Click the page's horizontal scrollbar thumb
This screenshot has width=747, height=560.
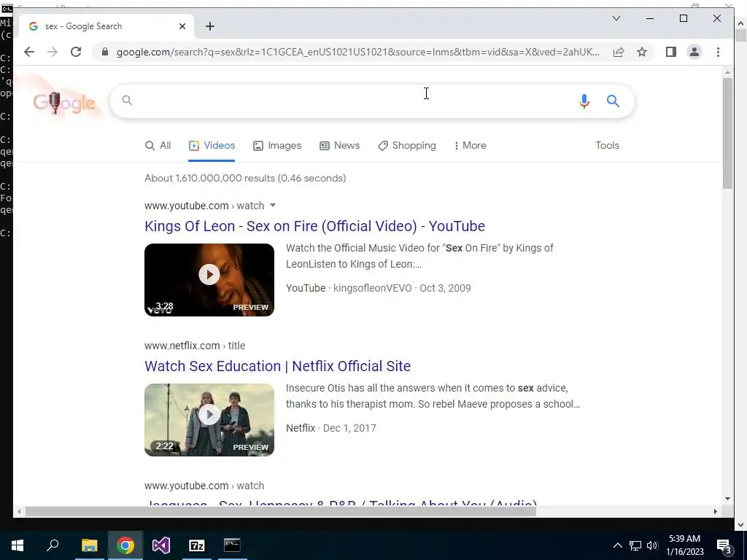(281, 511)
